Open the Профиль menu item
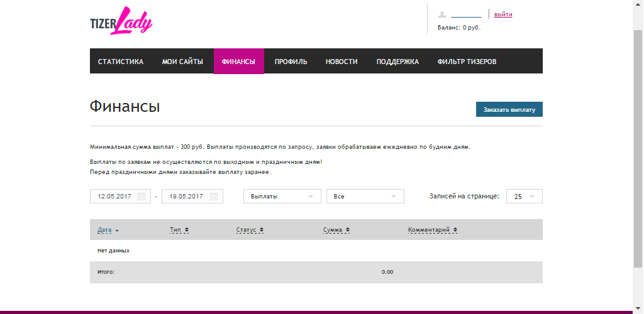The image size is (644, 314). point(291,62)
